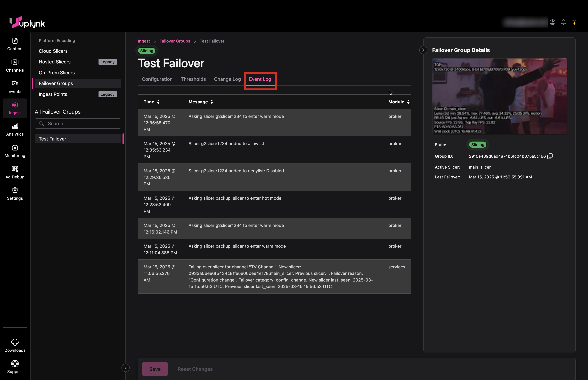Open Analytics from the sidebar

15,130
